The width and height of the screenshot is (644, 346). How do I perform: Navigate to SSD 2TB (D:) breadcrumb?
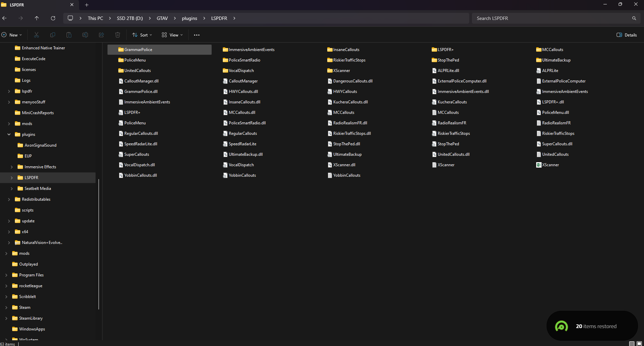click(x=130, y=18)
